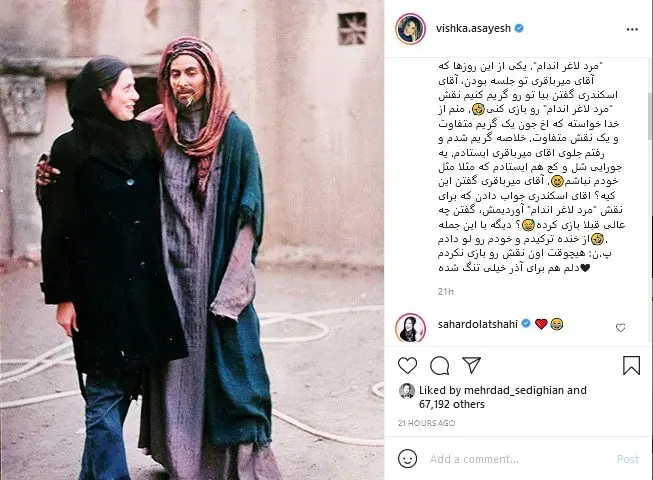Open the three-dot more options menu
Screen dimensions: 653x480
(632, 29)
